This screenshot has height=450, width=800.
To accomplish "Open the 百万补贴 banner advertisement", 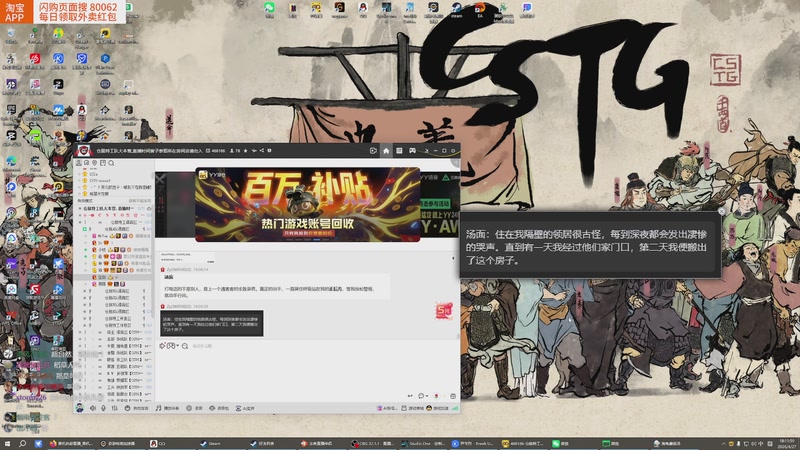I will 308,205.
